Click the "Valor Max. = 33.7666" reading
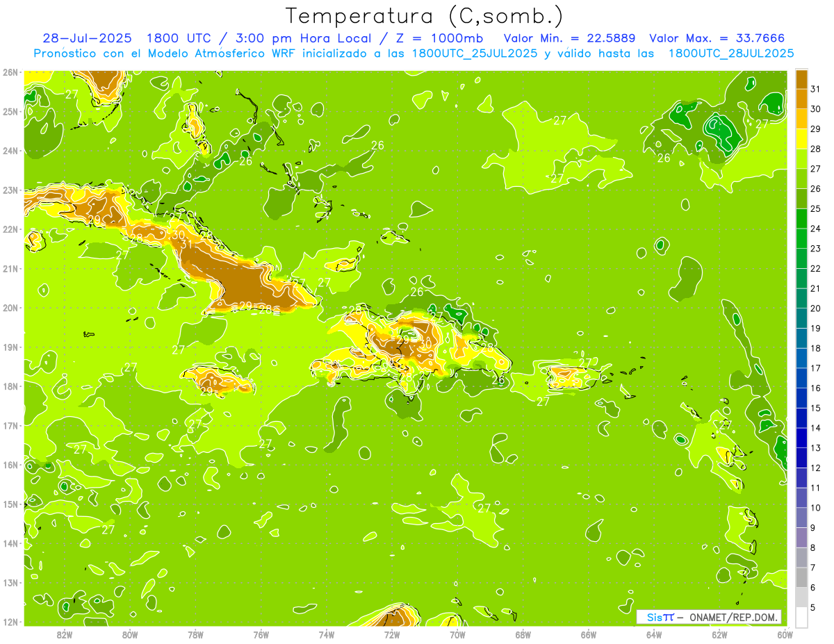Image resolution: width=834 pixels, height=644 pixels. coord(717,38)
